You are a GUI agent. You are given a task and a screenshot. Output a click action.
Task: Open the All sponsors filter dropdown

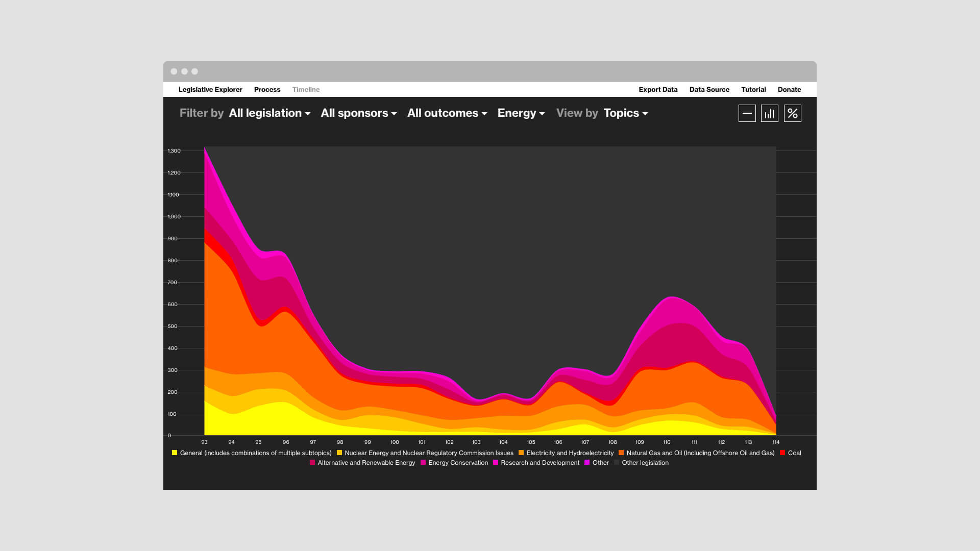[359, 113]
